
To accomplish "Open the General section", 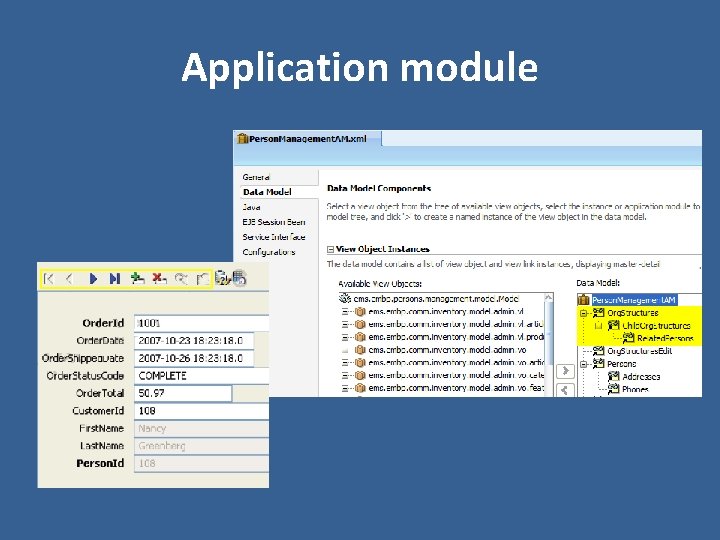I will 256,177.
